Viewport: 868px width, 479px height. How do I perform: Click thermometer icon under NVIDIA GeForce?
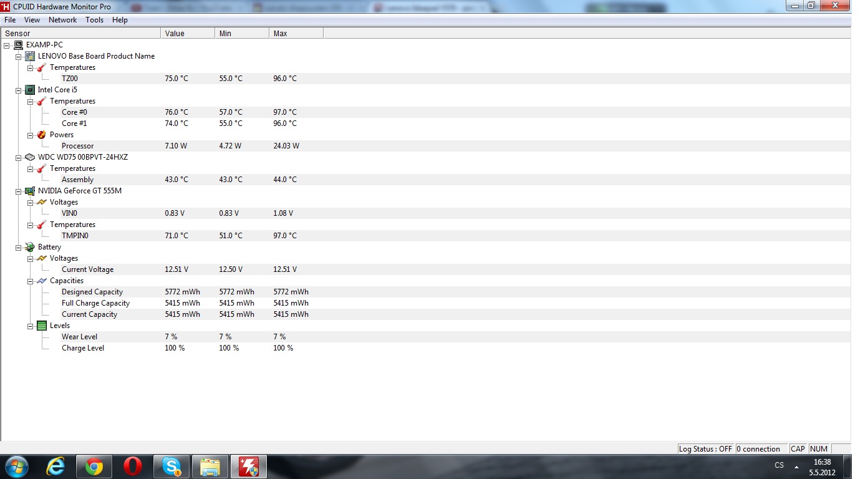coord(42,225)
